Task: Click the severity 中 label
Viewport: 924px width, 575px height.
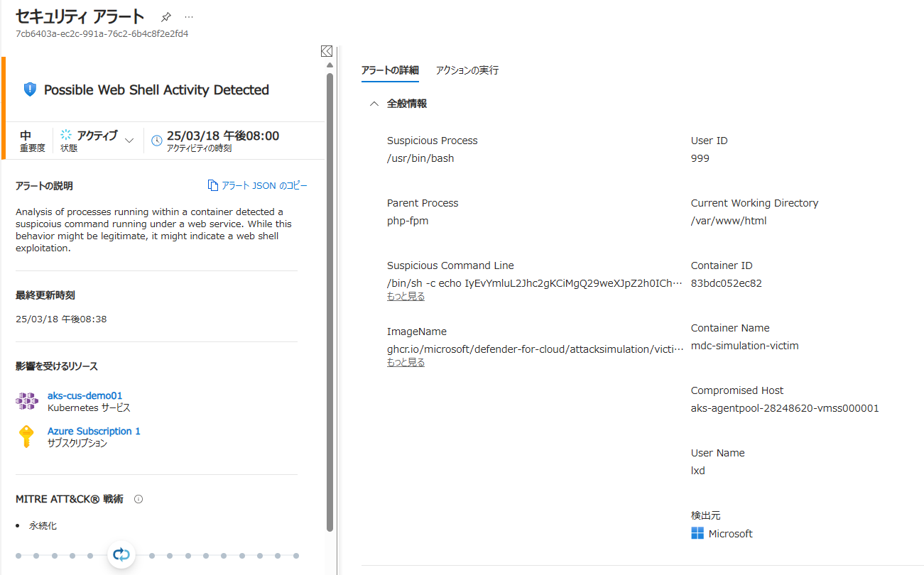Action: [26, 135]
